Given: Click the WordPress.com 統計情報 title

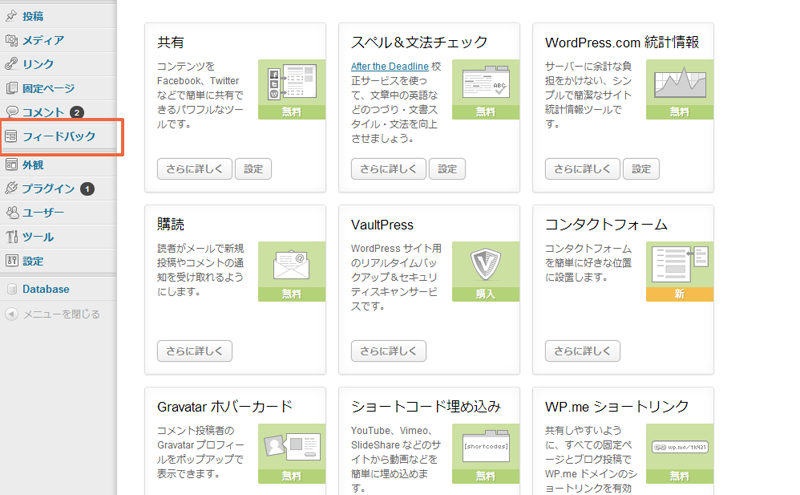Looking at the screenshot, I should (622, 42).
